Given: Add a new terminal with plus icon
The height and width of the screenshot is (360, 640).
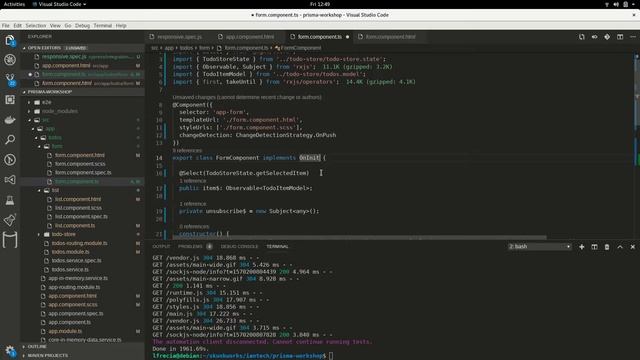Looking at the screenshot, I should point(582,247).
